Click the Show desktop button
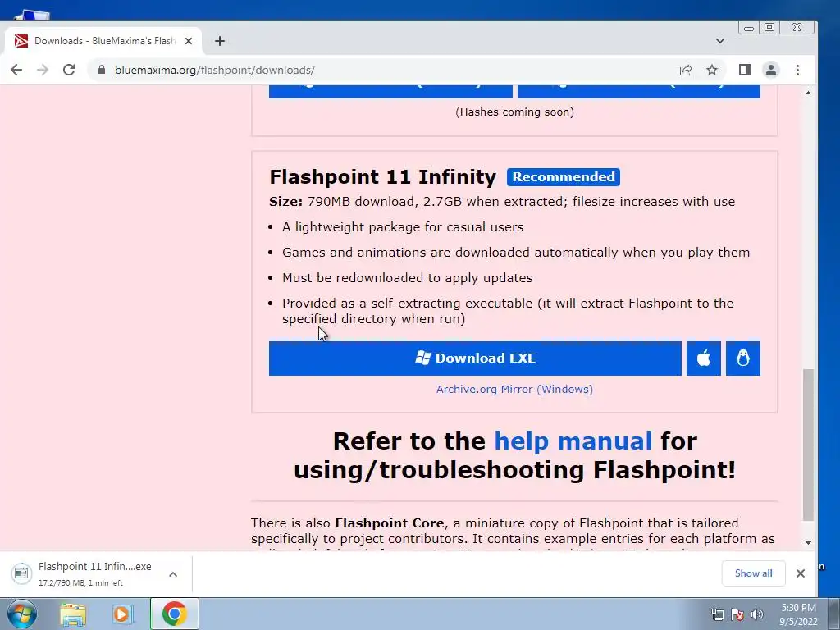 click(833, 614)
